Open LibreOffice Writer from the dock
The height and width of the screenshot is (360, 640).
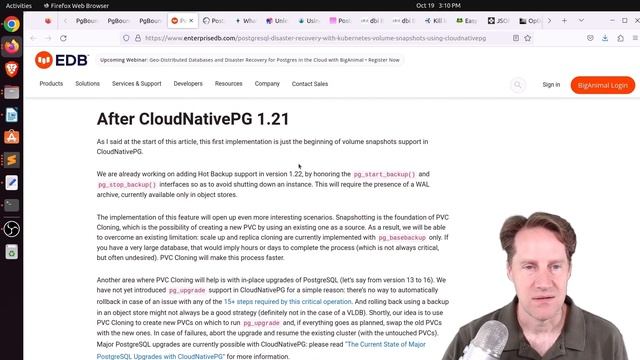[x=11, y=115]
